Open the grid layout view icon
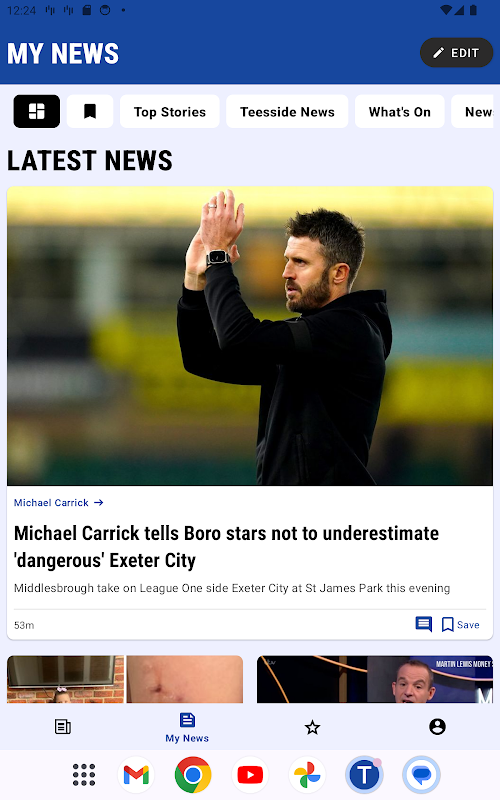 [x=37, y=111]
